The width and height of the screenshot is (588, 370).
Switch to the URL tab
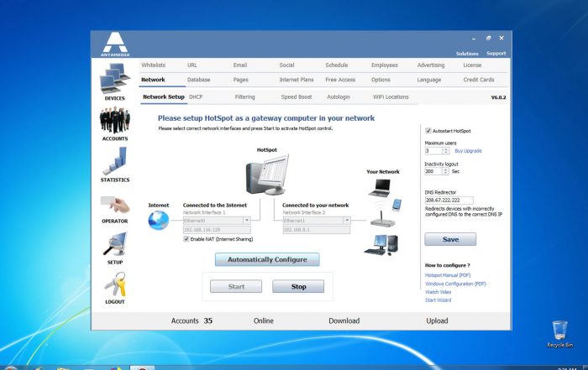(x=192, y=65)
